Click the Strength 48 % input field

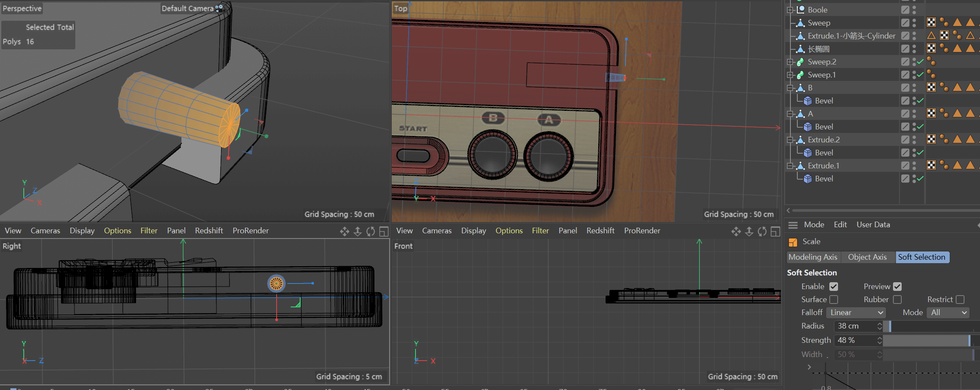pyautogui.click(x=855, y=341)
